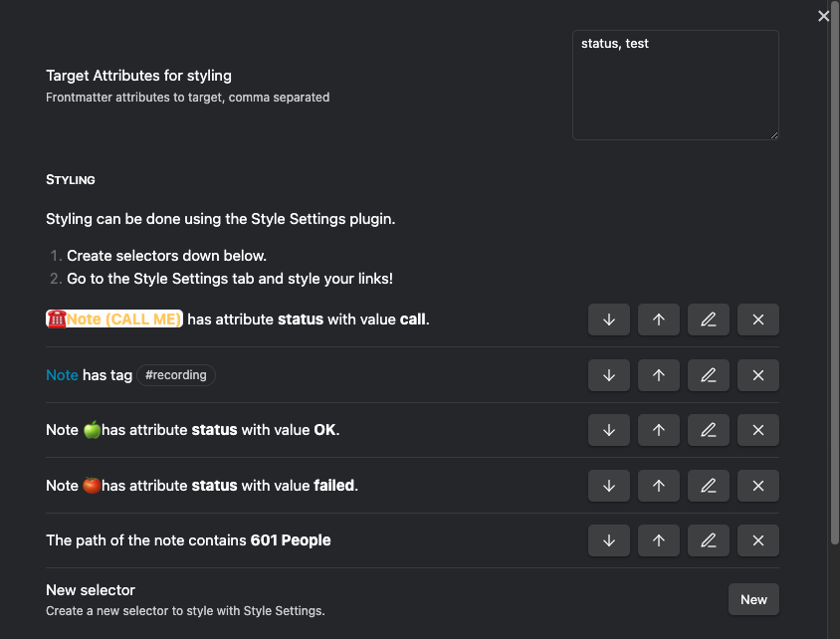Edit the #recording tag selector

coord(709,375)
